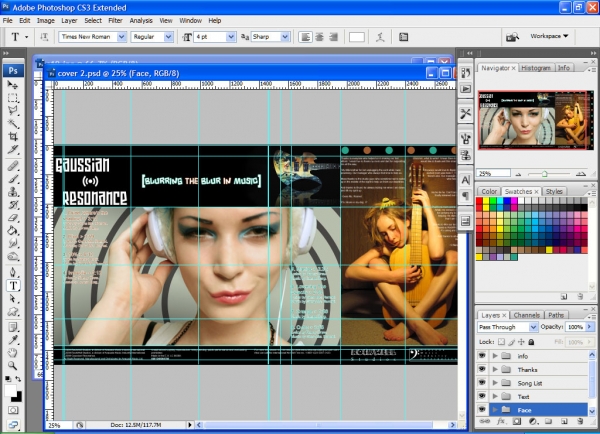
Task: Create a new layer button
Action: (x=564, y=422)
